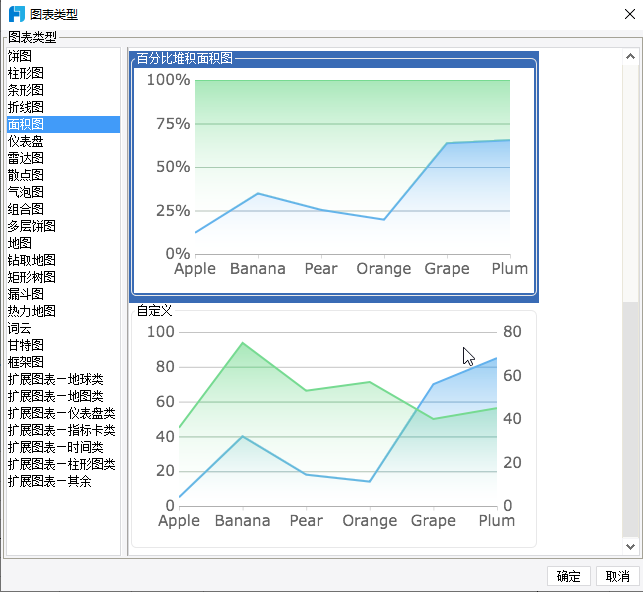Select 漏斗图 chart type
Viewport: 643px width, 592px height.
[x=64, y=294]
